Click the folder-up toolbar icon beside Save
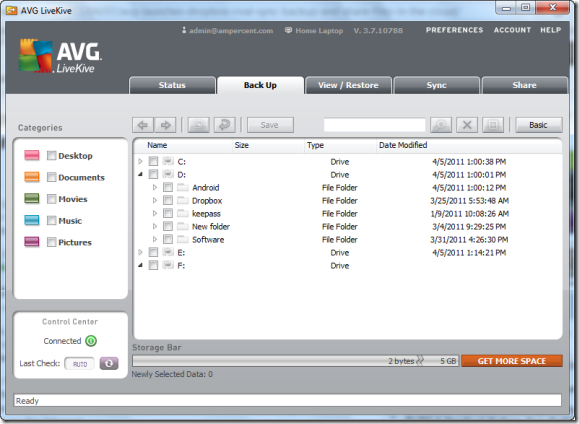 pos(199,125)
